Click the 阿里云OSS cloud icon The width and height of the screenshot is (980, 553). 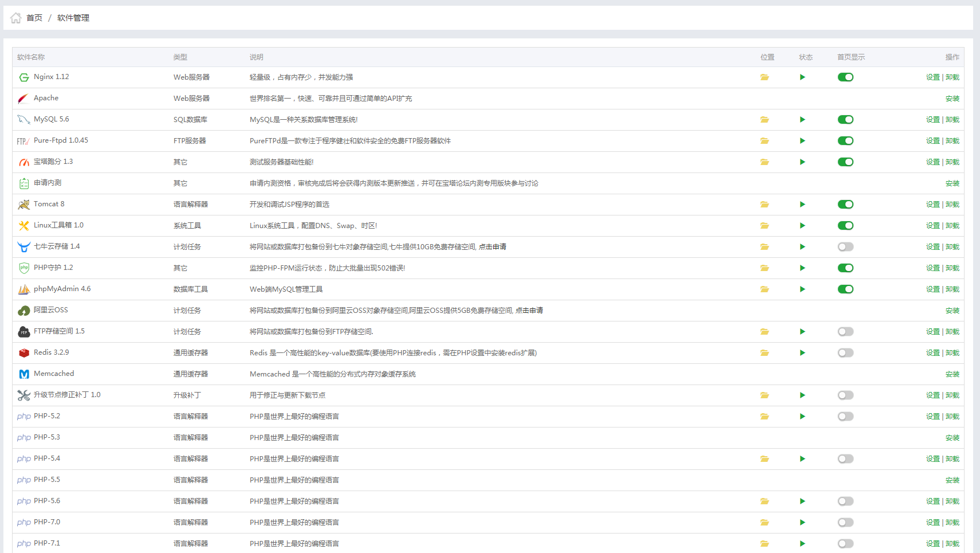coord(23,311)
